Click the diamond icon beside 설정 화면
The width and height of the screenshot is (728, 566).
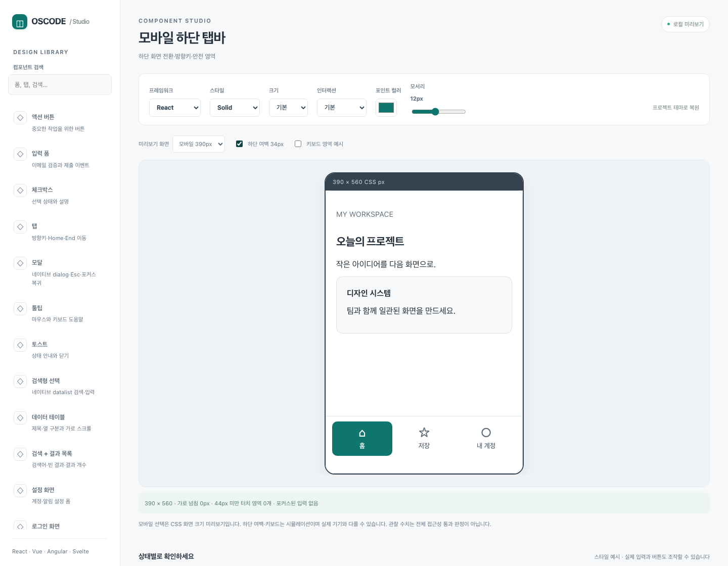[20, 490]
